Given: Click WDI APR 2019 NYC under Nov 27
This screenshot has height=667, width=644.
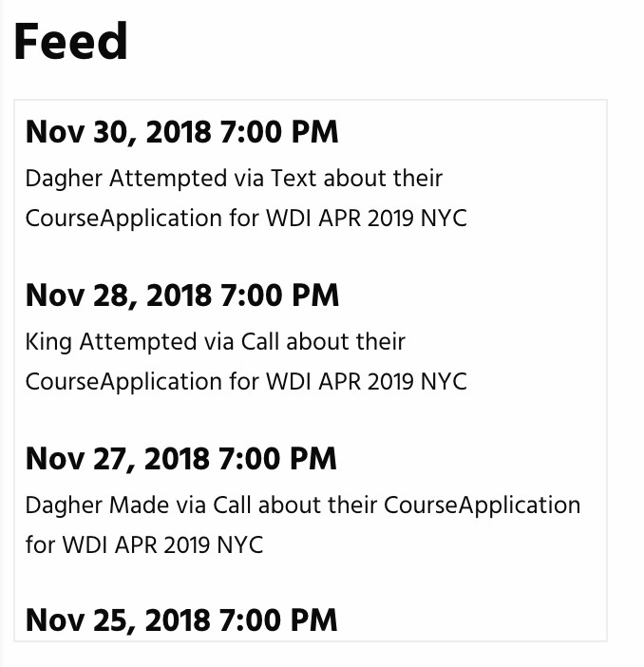Looking at the screenshot, I should click(162, 545).
